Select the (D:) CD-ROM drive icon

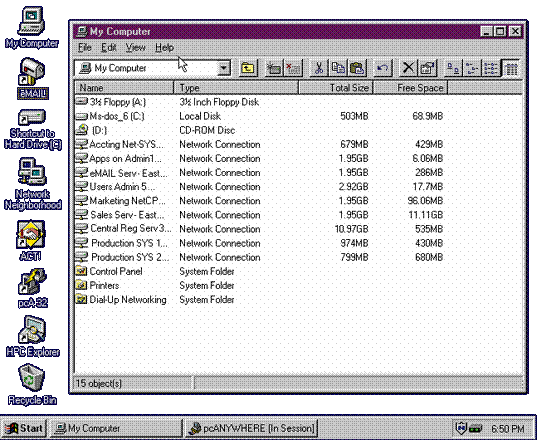82,130
